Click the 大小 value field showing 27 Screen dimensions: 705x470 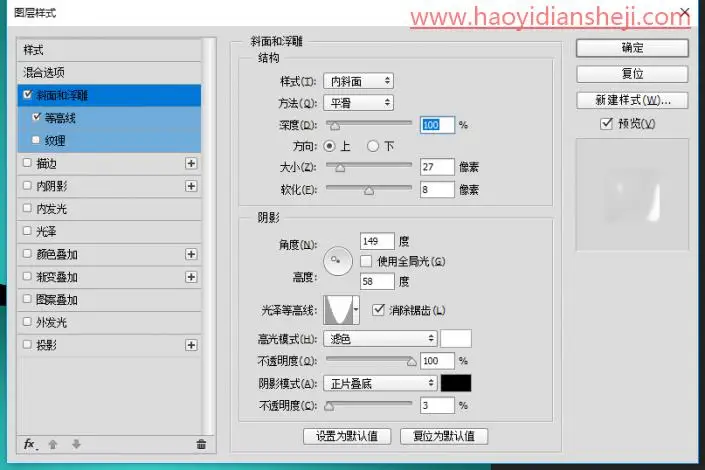pos(437,167)
